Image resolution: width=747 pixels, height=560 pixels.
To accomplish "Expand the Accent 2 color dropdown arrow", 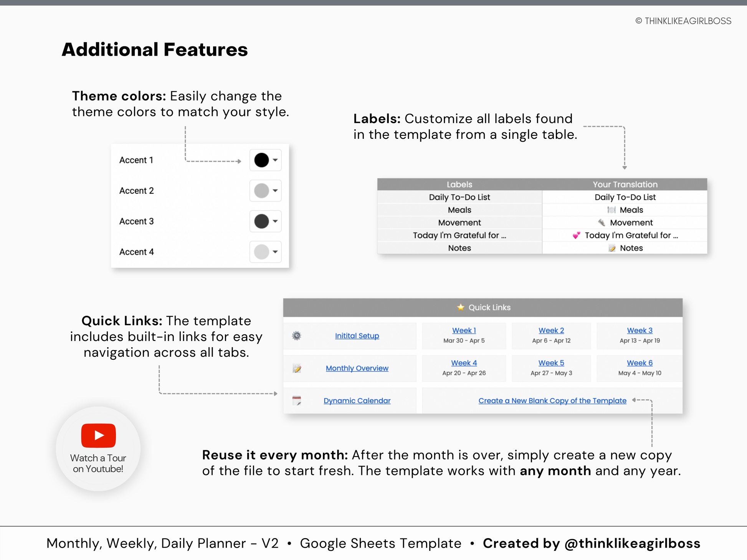I will 275,191.
